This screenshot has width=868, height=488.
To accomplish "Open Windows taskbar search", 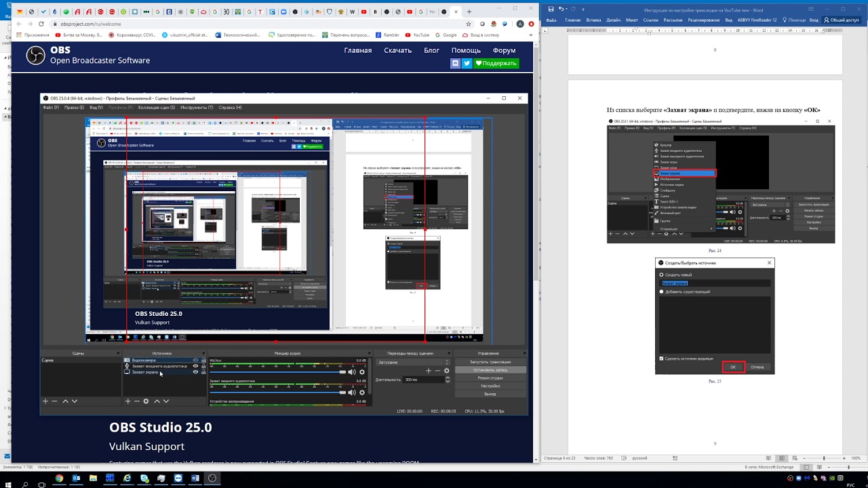I will pos(25,484).
